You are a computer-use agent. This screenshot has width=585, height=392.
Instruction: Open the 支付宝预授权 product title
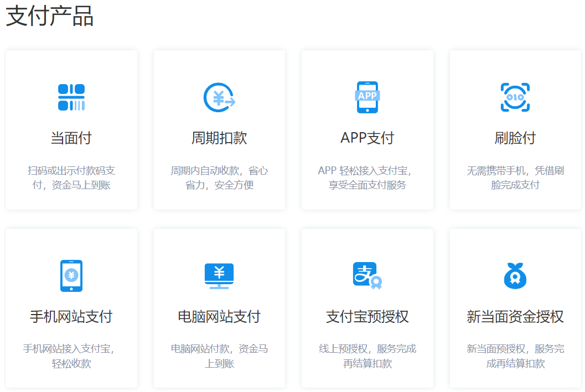[x=367, y=316]
